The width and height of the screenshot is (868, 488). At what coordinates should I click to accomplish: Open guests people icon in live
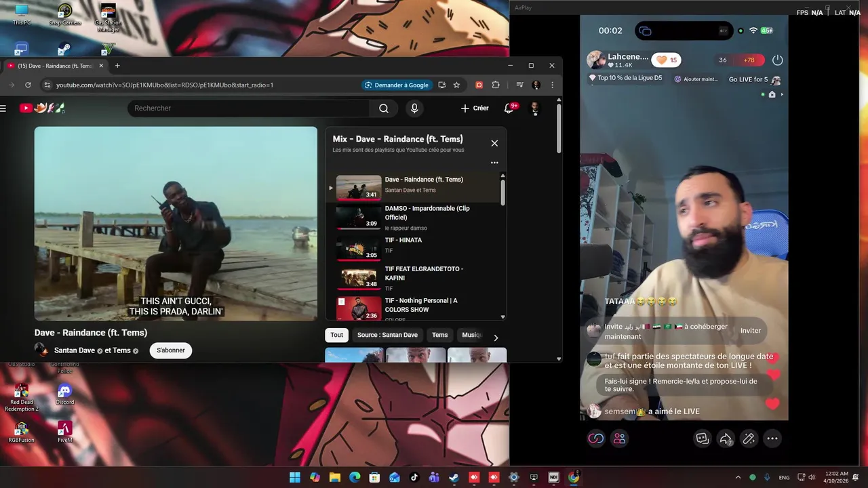click(x=619, y=439)
